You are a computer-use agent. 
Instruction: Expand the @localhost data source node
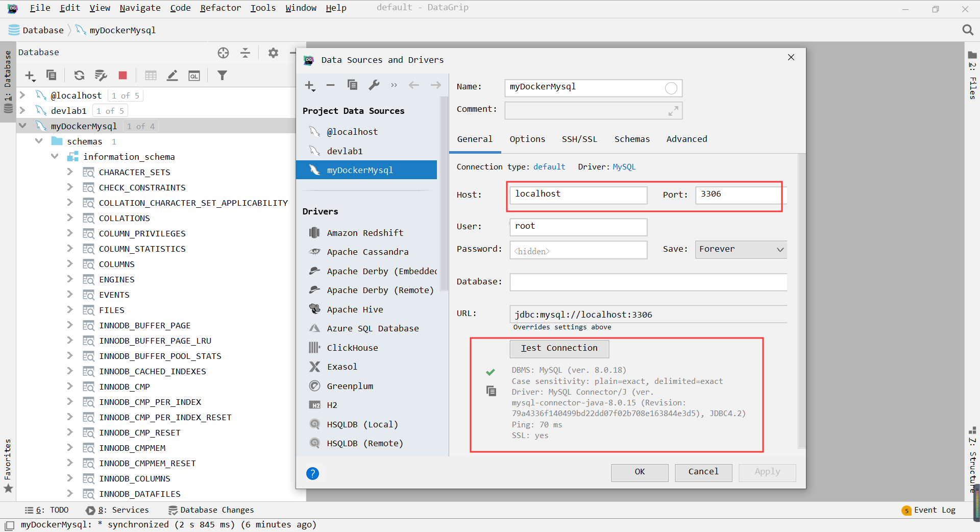click(22, 95)
